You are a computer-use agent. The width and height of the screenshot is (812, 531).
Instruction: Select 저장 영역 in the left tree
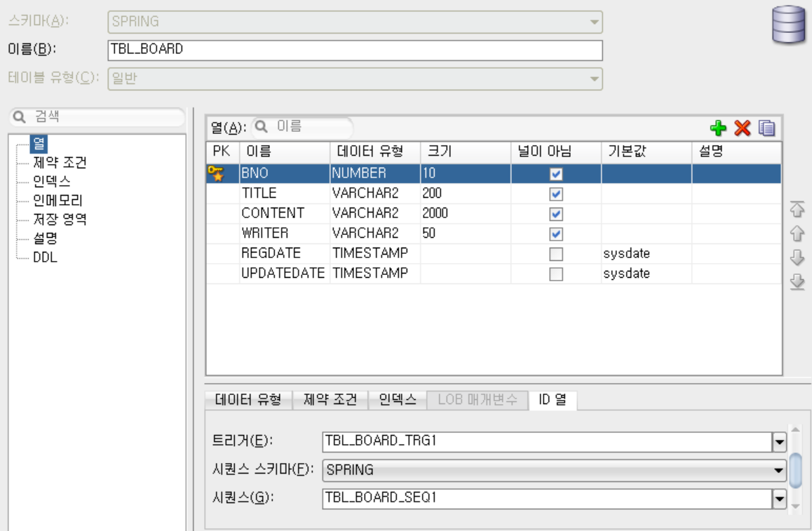60,219
